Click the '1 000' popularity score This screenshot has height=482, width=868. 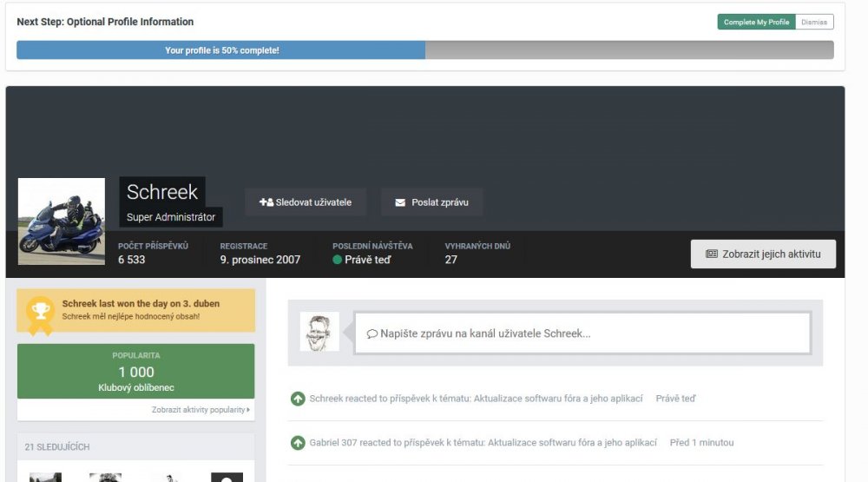tap(136, 372)
